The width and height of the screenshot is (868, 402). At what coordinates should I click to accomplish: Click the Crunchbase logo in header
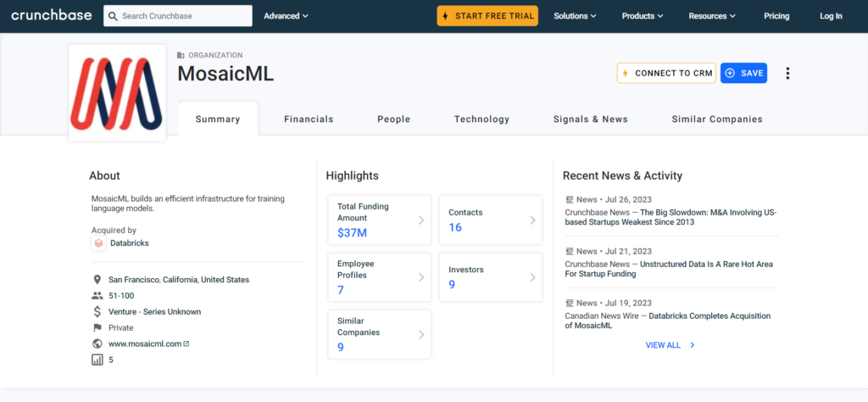[52, 15]
